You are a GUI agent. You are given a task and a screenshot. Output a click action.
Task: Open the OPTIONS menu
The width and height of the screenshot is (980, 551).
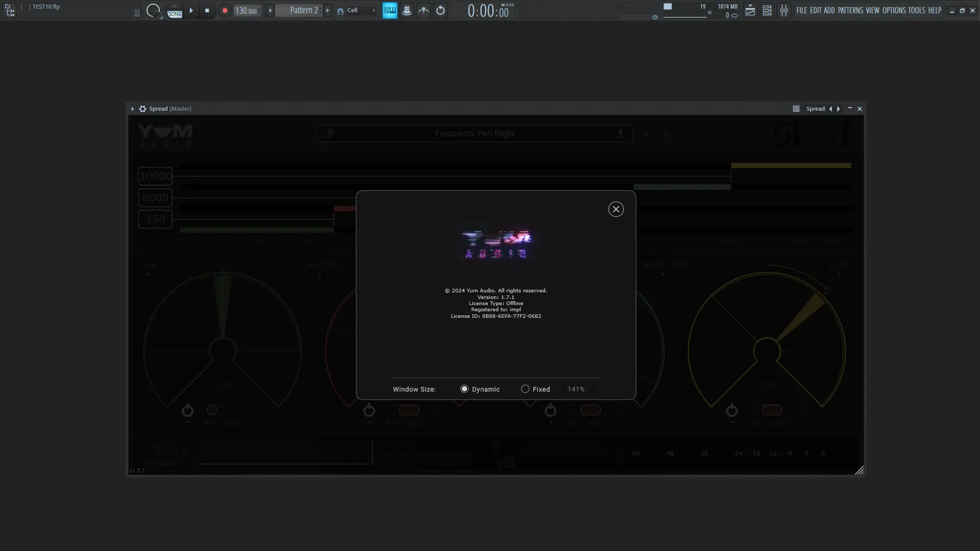coord(894,10)
